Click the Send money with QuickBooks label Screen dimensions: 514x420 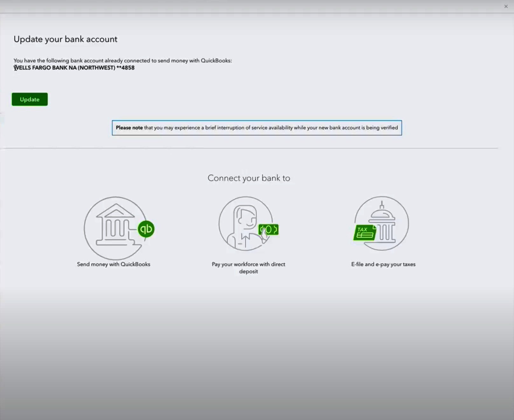(114, 264)
